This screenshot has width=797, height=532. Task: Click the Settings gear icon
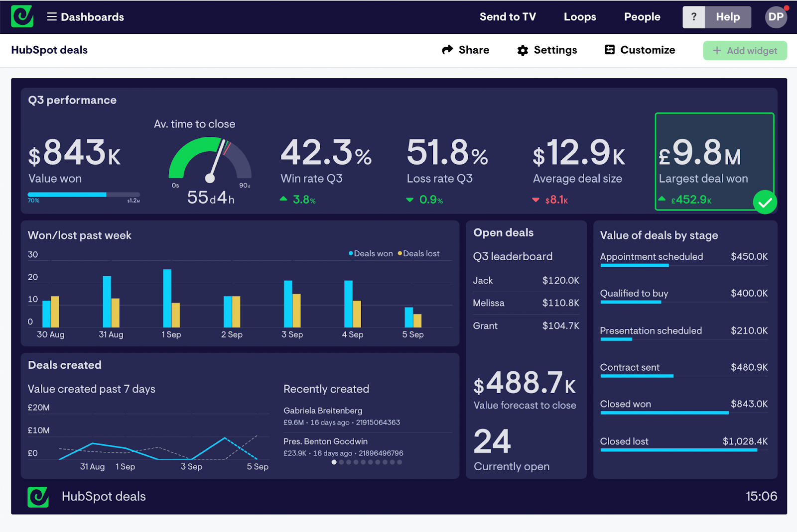(523, 50)
